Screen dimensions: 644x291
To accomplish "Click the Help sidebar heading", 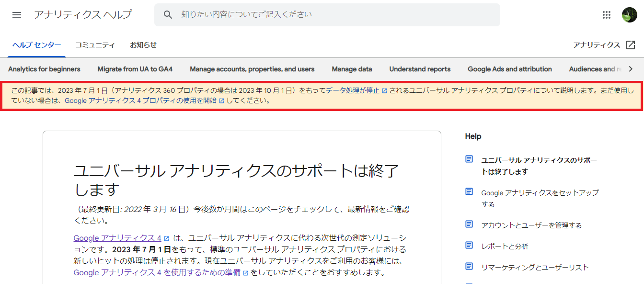I will tap(473, 136).
